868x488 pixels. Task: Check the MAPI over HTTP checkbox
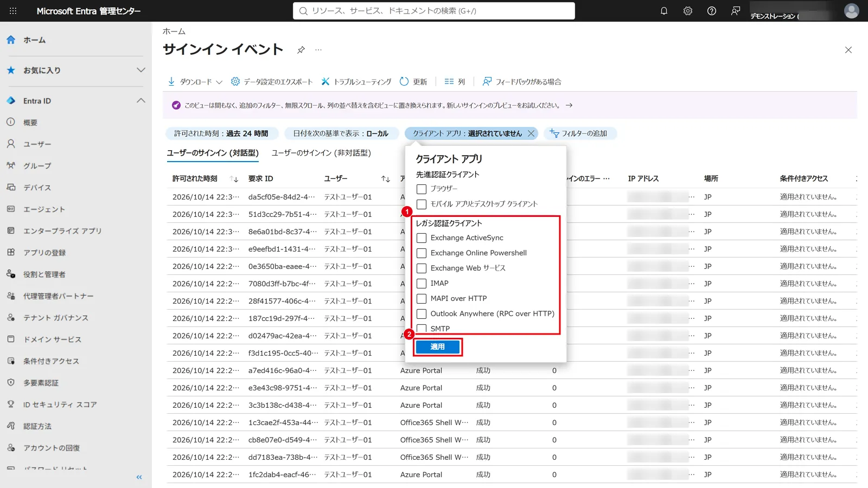[x=422, y=299]
